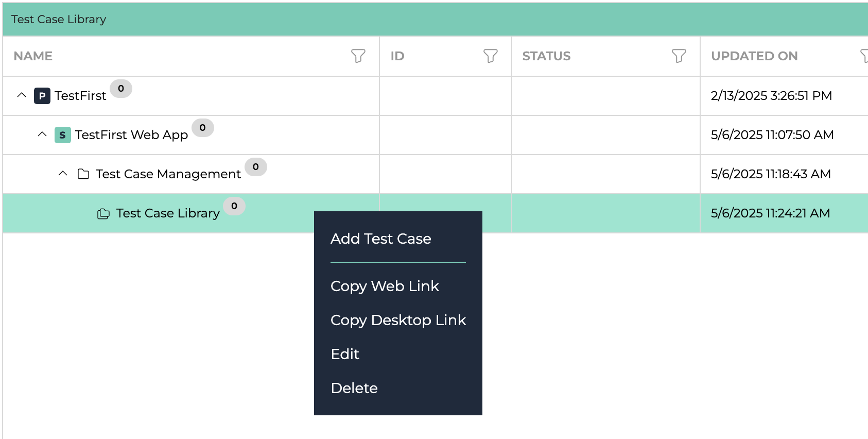
Task: Click the NAME column header
Action: pyautogui.click(x=33, y=56)
